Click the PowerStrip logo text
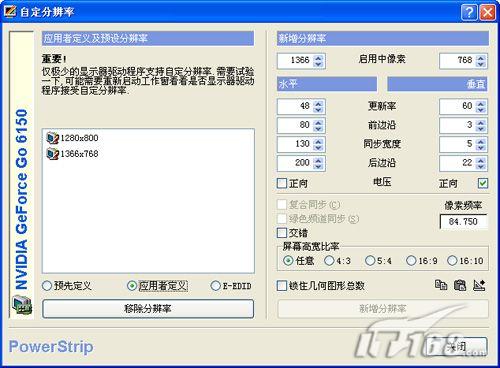 coord(51,347)
